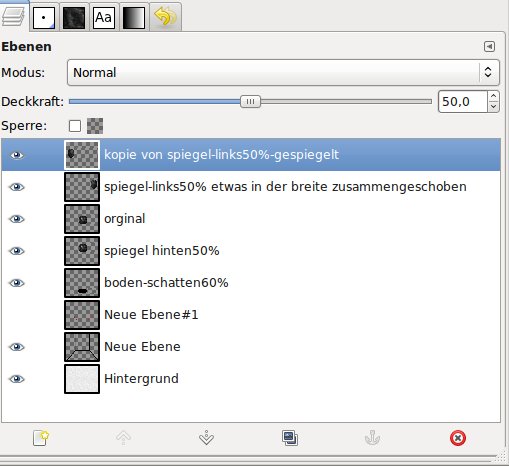Anchor the floating layer
Viewport: 509px width, 466px height.
click(372, 438)
